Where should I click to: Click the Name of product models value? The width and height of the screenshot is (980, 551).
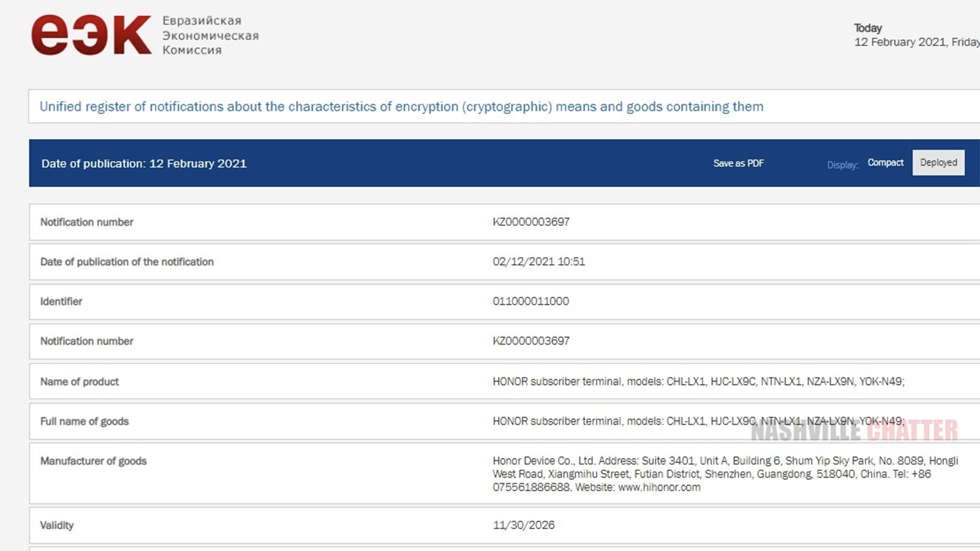(x=698, y=381)
